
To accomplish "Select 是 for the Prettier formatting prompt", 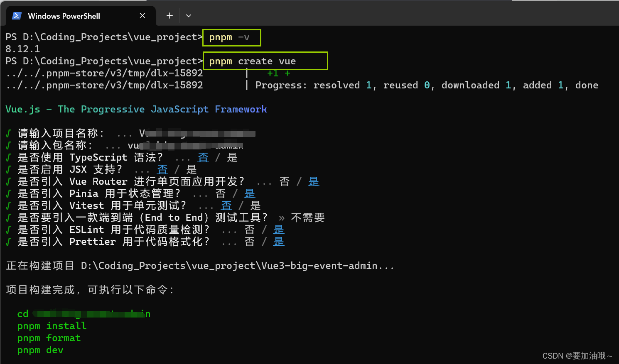I will pos(278,242).
